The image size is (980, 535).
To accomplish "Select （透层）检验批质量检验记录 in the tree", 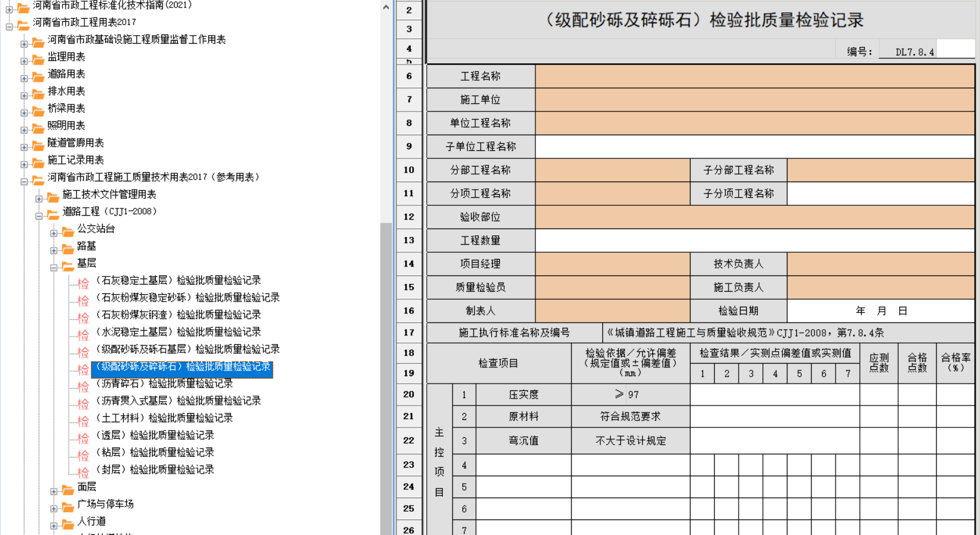I will click(154, 435).
